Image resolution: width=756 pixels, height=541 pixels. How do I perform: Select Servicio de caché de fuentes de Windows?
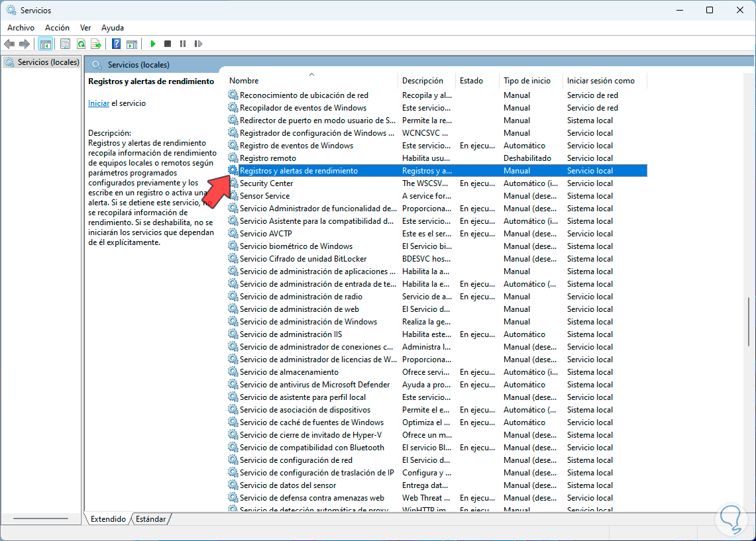click(x=311, y=422)
